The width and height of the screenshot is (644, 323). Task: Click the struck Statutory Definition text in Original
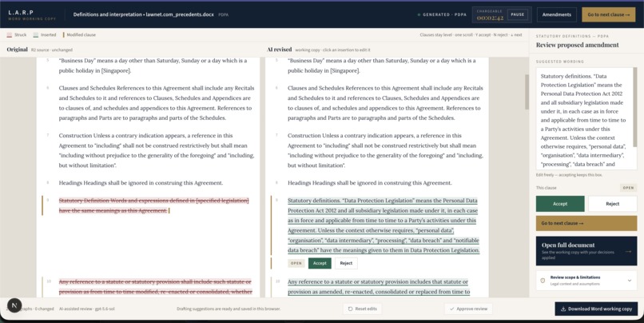click(153, 205)
